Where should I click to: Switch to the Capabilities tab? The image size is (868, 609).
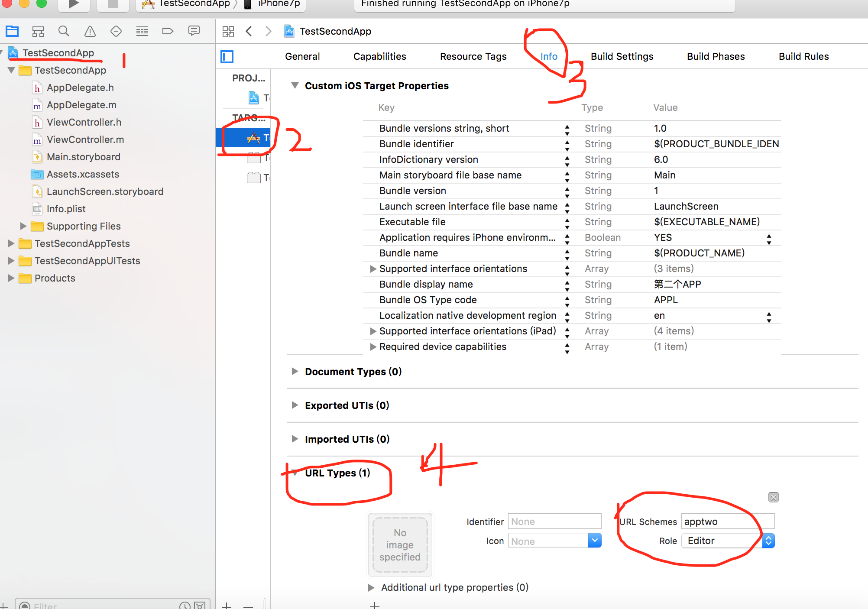380,57
